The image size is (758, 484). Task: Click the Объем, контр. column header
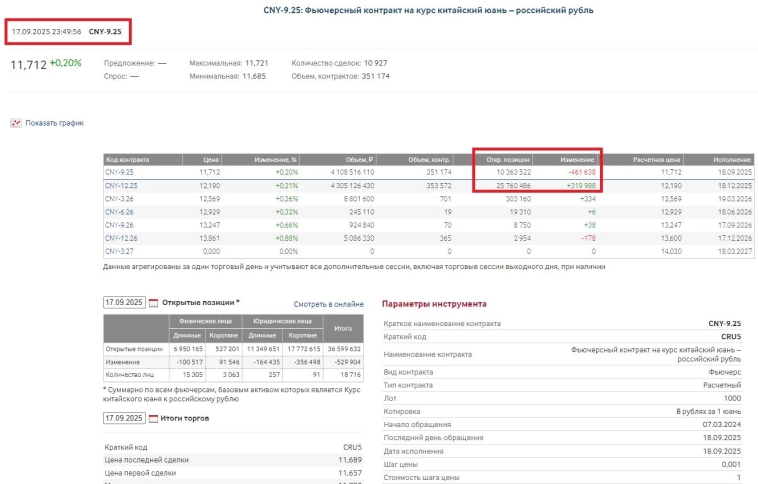pos(430,159)
